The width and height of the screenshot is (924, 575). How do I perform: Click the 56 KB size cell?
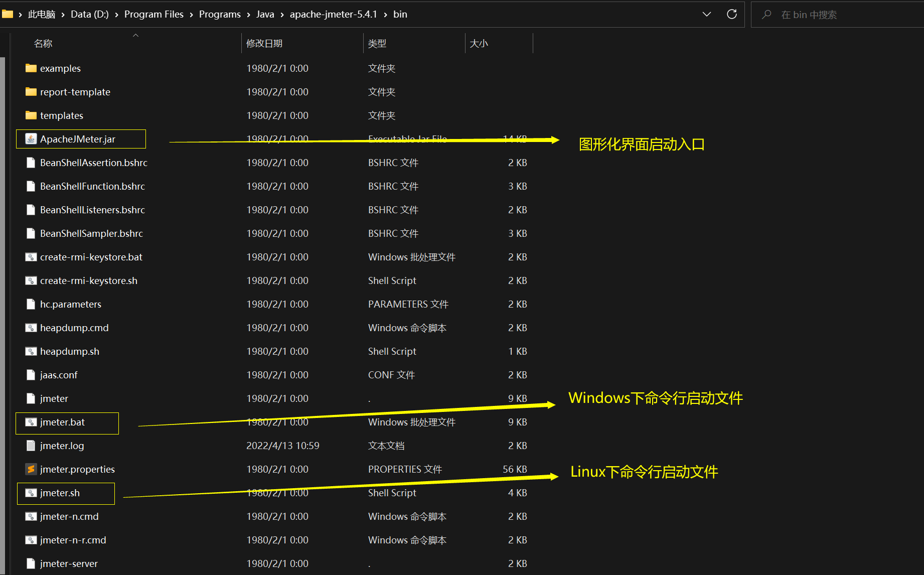click(x=515, y=469)
